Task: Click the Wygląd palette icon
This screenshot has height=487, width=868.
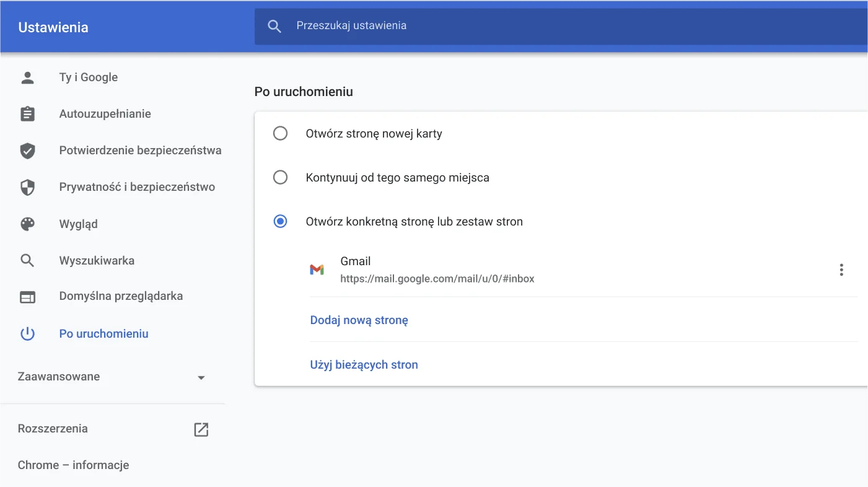Action: (x=27, y=224)
